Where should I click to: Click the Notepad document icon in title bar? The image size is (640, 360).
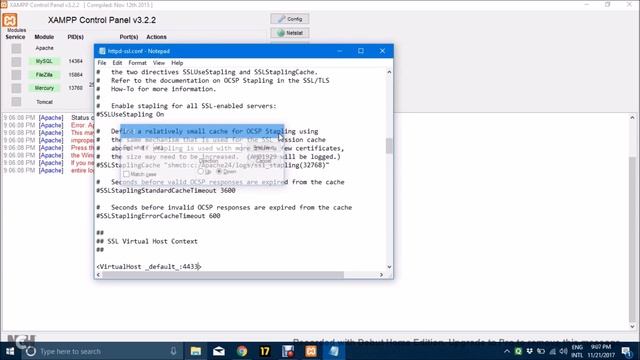pyautogui.click(x=102, y=51)
